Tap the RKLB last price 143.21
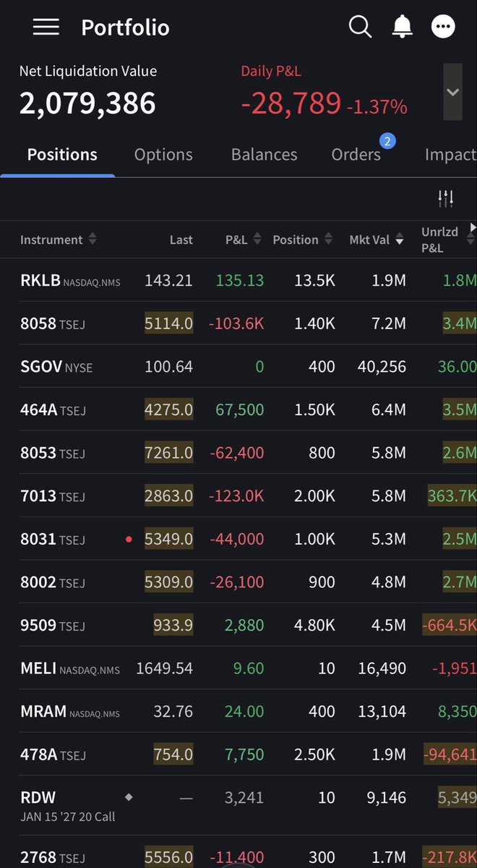 [x=168, y=280]
